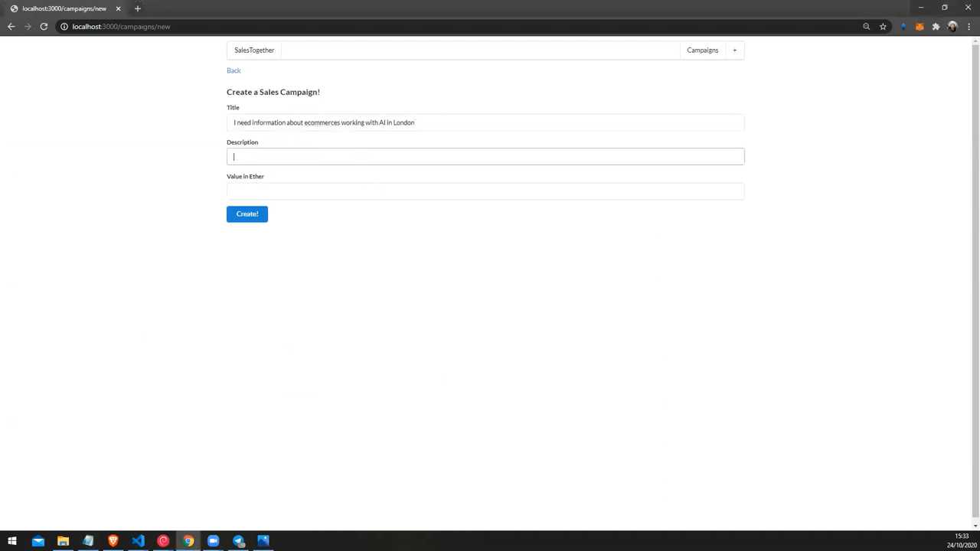Click the plus item in the navbar
Viewport: 980px width, 551px height.
(734, 50)
